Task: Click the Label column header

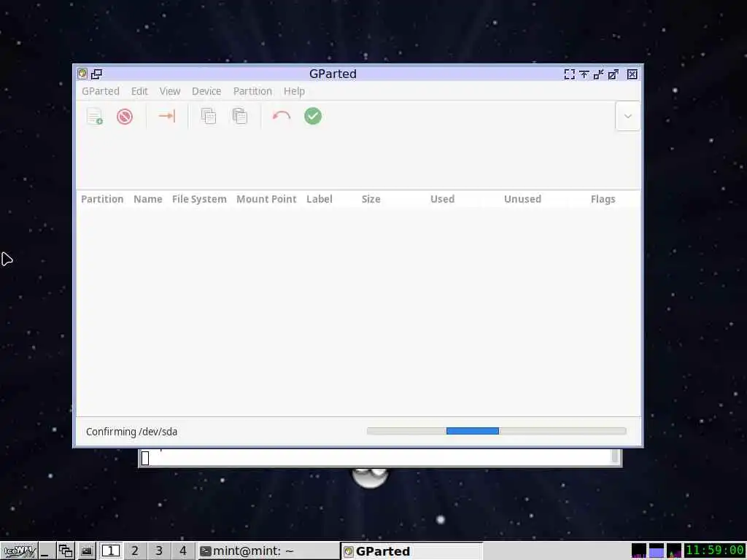Action: coord(320,199)
